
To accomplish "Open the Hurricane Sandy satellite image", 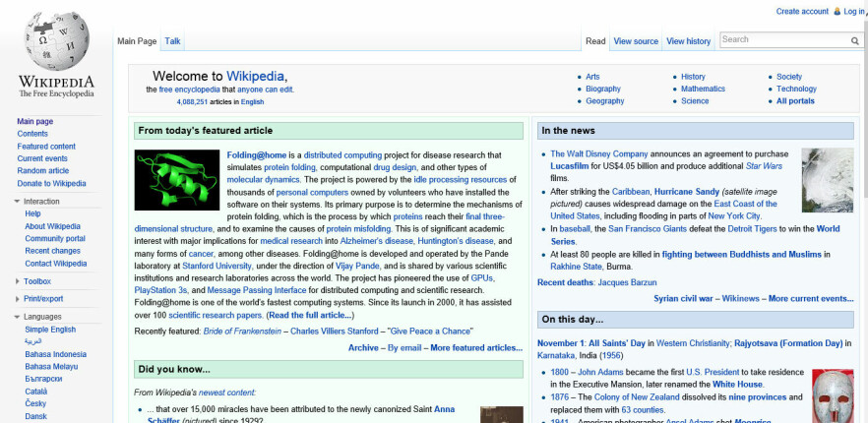I will pos(828,180).
